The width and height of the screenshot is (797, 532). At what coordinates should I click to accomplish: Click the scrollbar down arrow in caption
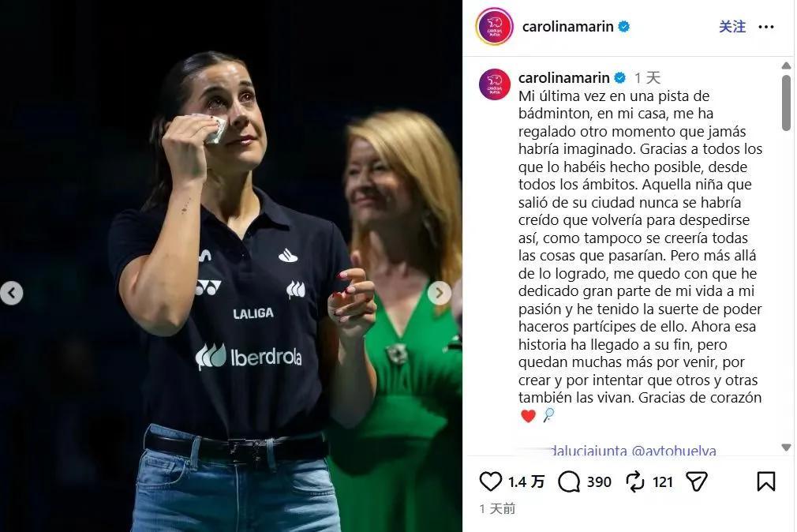[x=786, y=448]
